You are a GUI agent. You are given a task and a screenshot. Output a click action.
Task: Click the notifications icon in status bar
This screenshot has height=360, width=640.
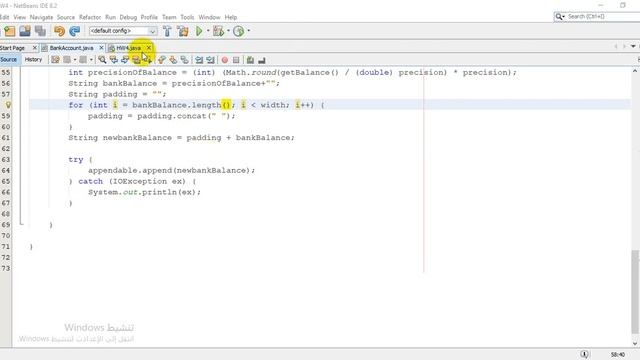(584, 354)
